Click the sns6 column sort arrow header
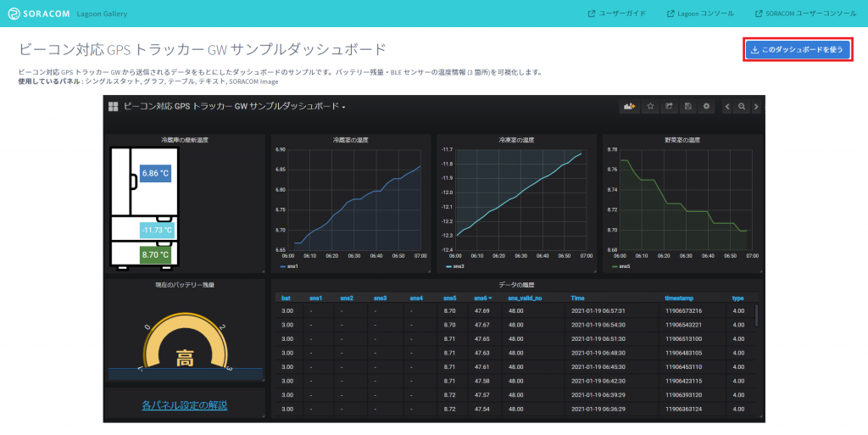This screenshot has width=868, height=435. click(x=483, y=298)
